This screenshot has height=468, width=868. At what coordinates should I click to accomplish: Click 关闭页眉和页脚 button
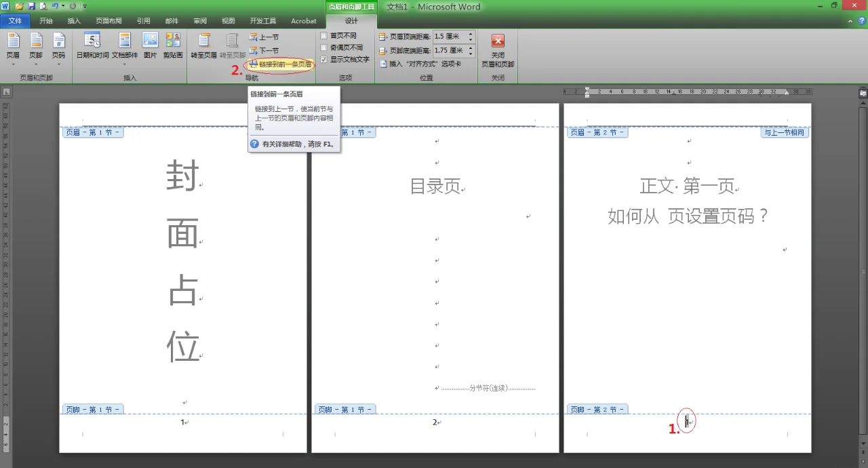coord(498,49)
